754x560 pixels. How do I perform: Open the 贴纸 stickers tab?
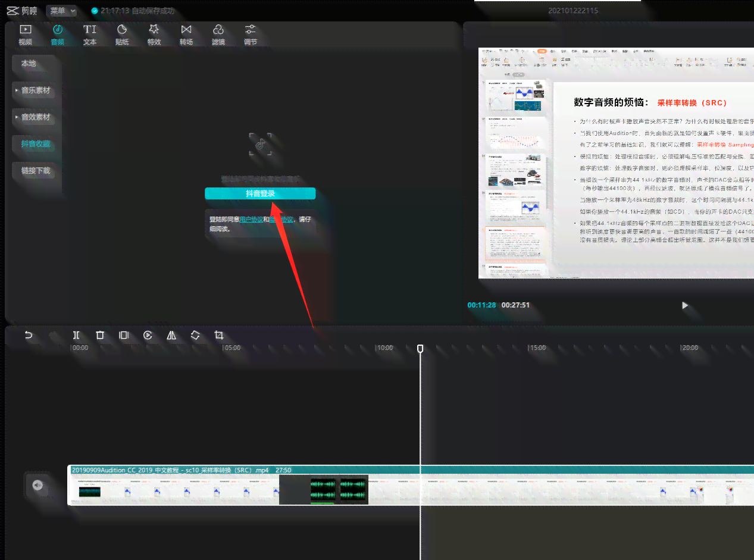[x=121, y=35]
